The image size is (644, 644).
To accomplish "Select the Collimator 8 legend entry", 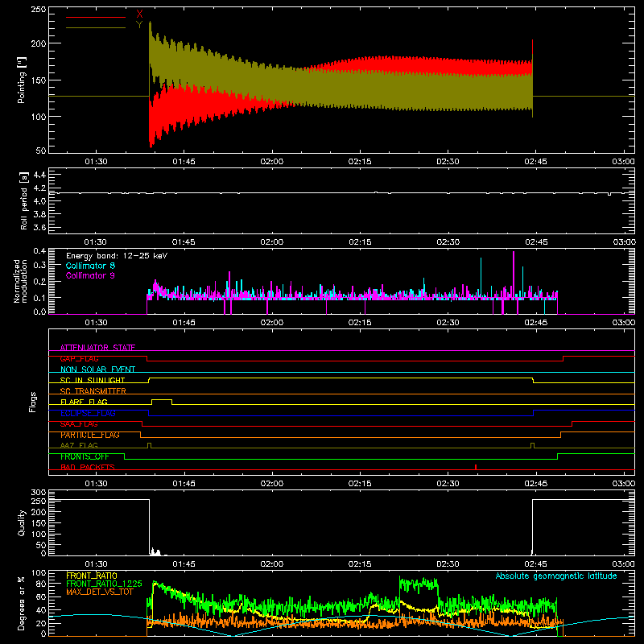I will (90, 266).
